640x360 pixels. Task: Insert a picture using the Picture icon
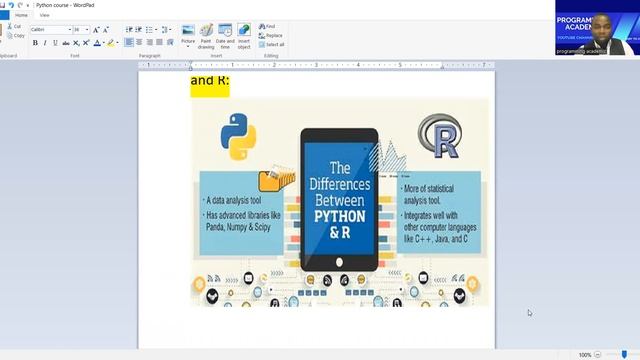[x=188, y=31]
